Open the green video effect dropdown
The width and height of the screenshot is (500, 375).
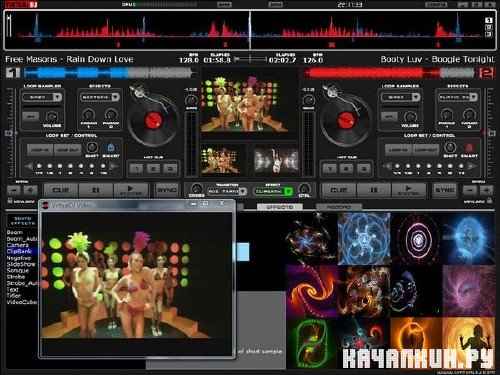point(289,191)
